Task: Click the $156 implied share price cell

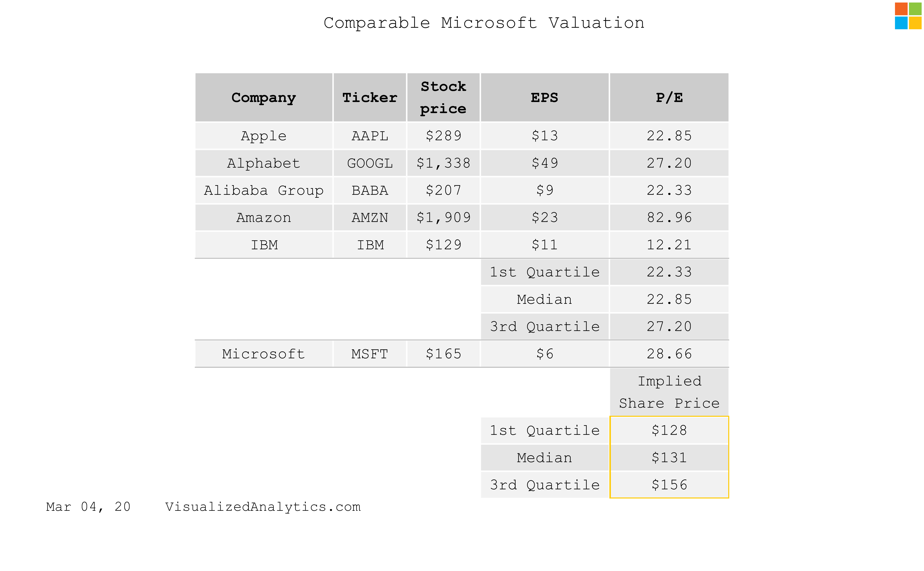Action: tap(669, 485)
